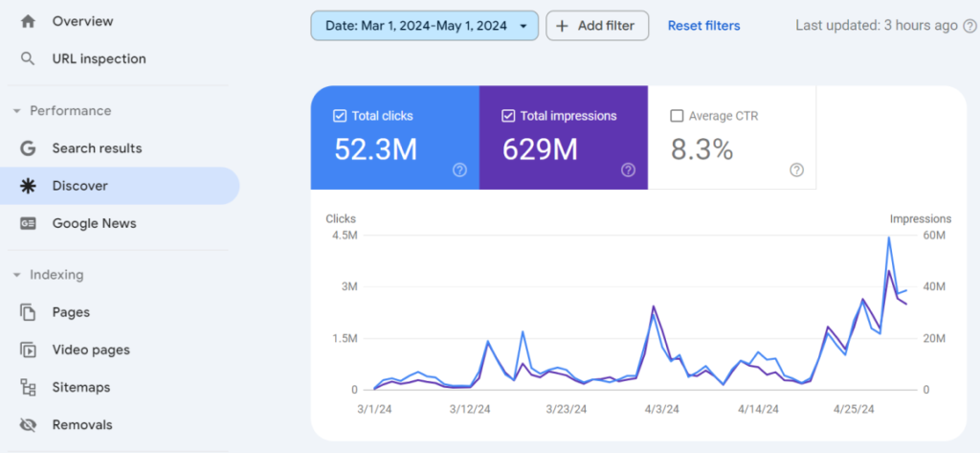Click help icon beside Last updated
The image size is (980, 453).
(x=969, y=26)
